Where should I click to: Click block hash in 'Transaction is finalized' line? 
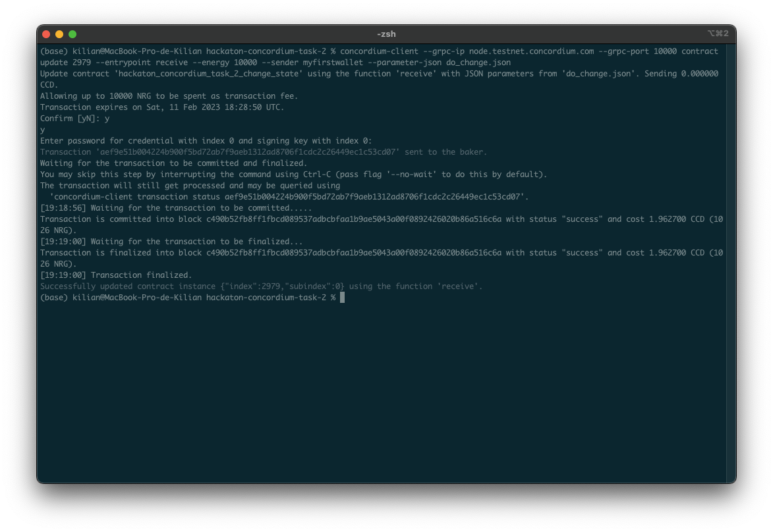coord(353,253)
